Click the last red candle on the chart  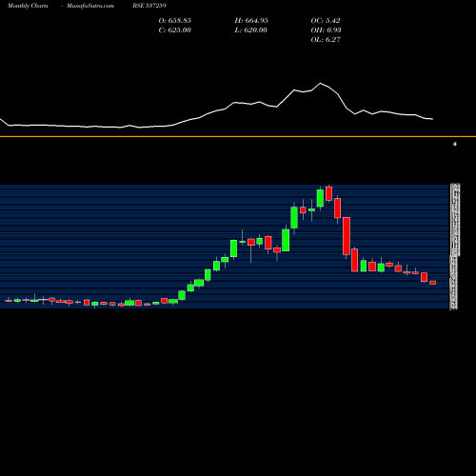pyautogui.click(x=433, y=283)
